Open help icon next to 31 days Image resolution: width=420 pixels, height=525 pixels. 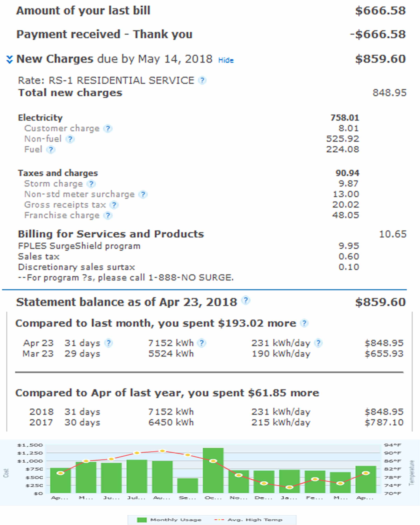click(x=108, y=343)
